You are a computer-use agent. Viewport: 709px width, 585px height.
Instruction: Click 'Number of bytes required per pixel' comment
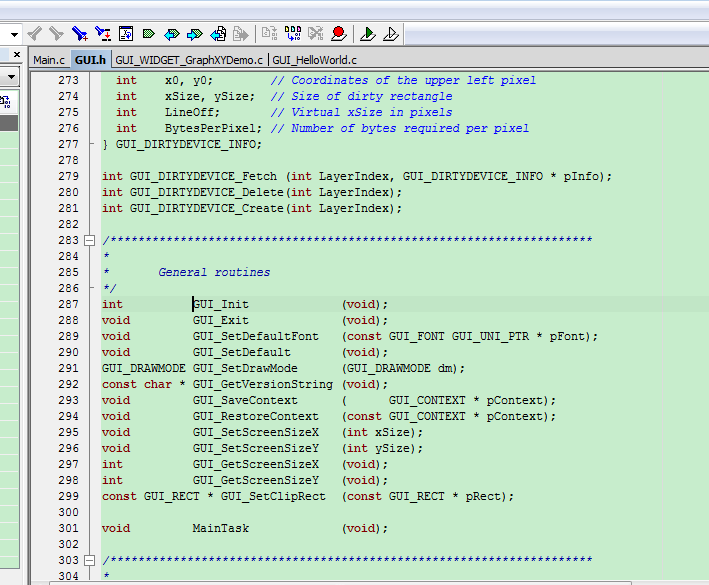(410, 128)
